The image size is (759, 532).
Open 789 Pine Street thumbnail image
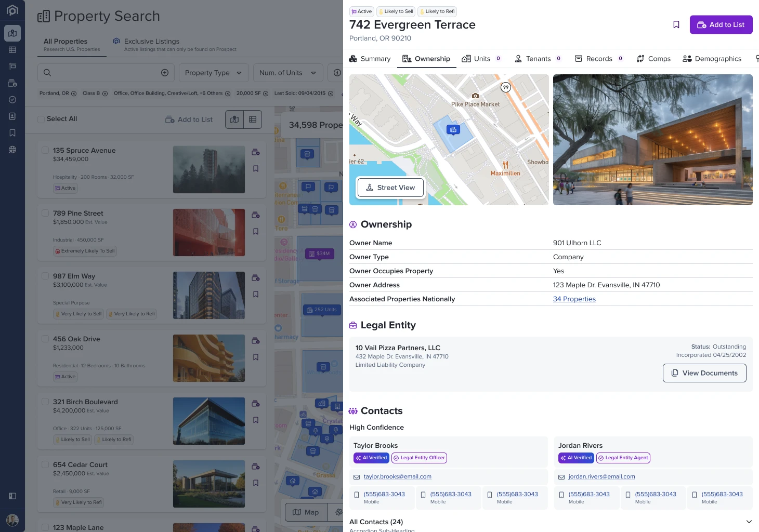pyautogui.click(x=209, y=232)
